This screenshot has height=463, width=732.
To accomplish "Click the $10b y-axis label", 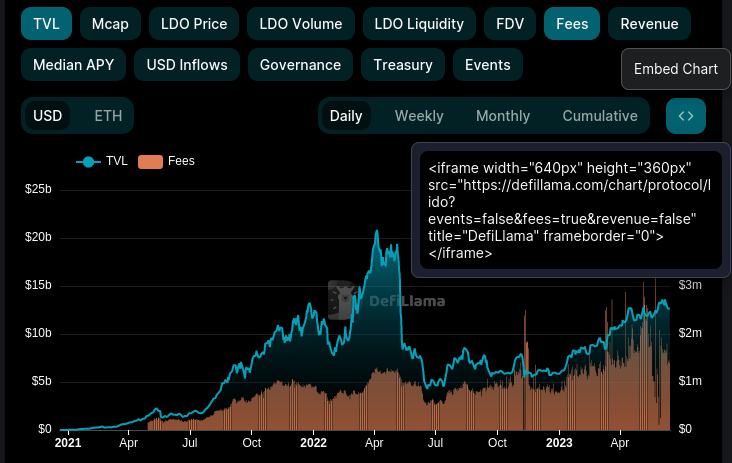I will 38,333.
